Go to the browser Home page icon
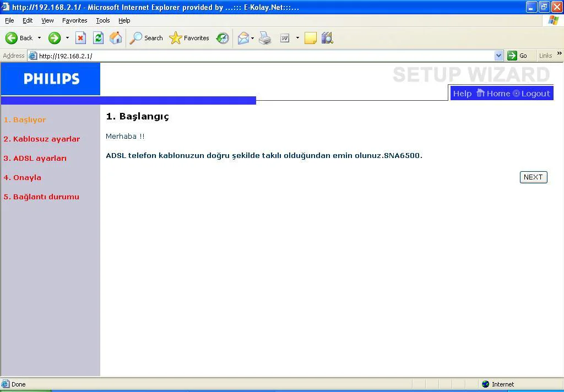This screenshot has width=564, height=392. [x=116, y=38]
